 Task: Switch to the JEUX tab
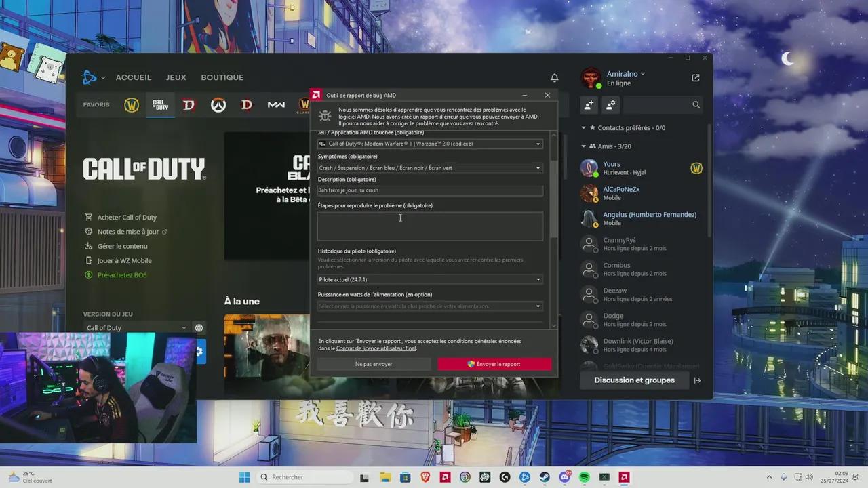pos(176,77)
